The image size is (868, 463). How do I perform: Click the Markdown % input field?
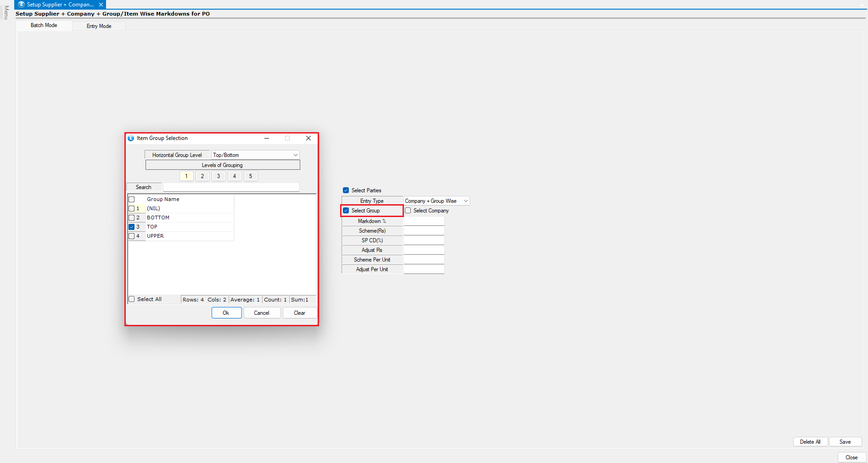pyautogui.click(x=424, y=221)
